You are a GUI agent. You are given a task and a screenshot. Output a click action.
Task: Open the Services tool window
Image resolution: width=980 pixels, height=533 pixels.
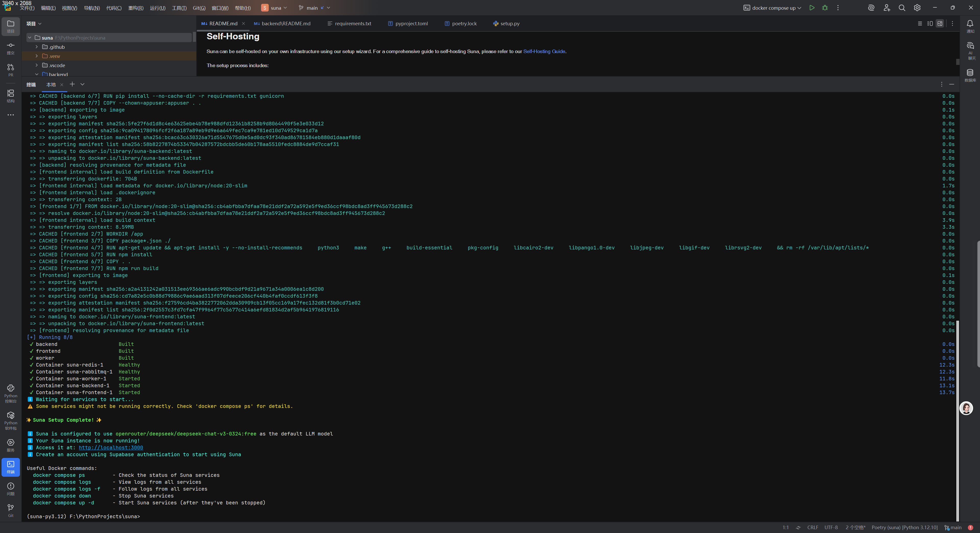[x=11, y=445]
